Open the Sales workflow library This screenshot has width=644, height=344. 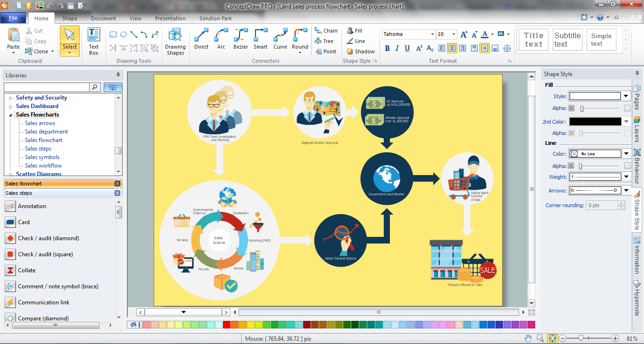pos(43,166)
